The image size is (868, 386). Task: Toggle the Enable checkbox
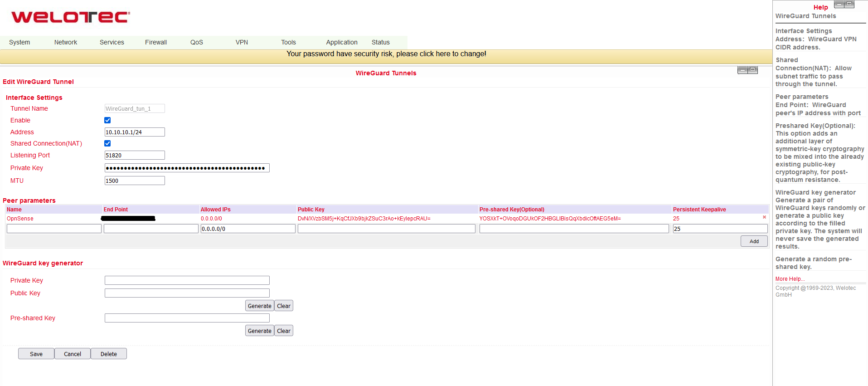(x=107, y=120)
